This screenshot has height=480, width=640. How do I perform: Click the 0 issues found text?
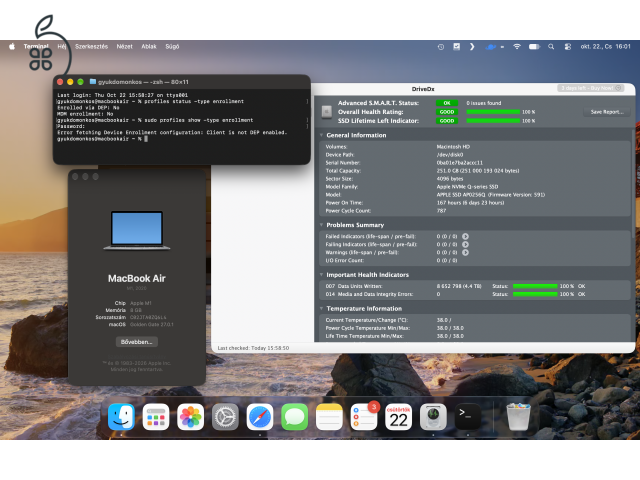pos(484,103)
